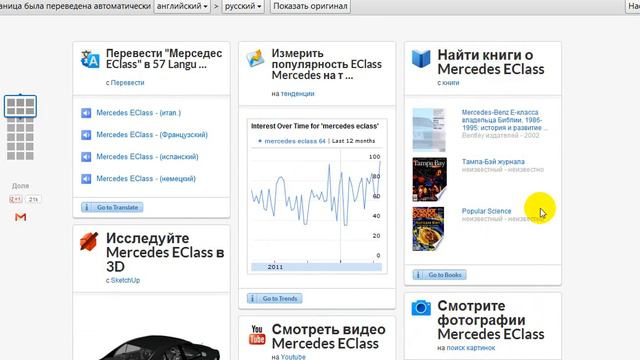Open Mercedes EClass - (испанский) translation link
The height and width of the screenshot is (360, 640).
(147, 157)
